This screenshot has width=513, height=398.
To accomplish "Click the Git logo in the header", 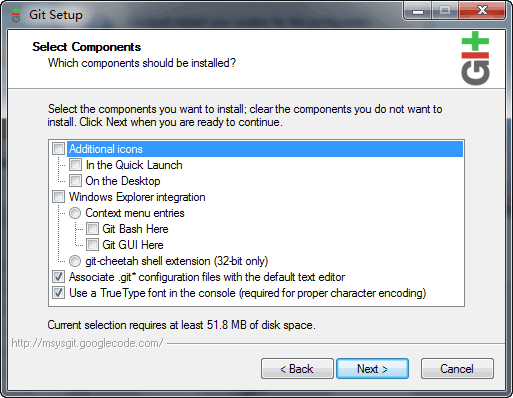I will [475, 58].
